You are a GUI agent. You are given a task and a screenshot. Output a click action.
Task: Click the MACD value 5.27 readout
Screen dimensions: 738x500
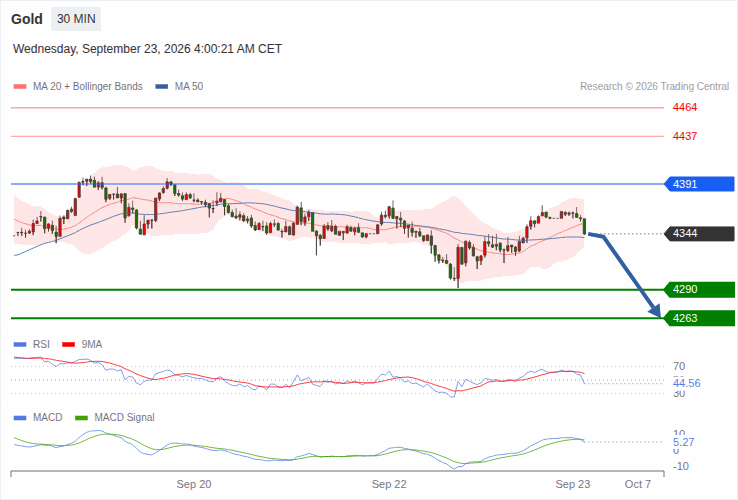(683, 442)
